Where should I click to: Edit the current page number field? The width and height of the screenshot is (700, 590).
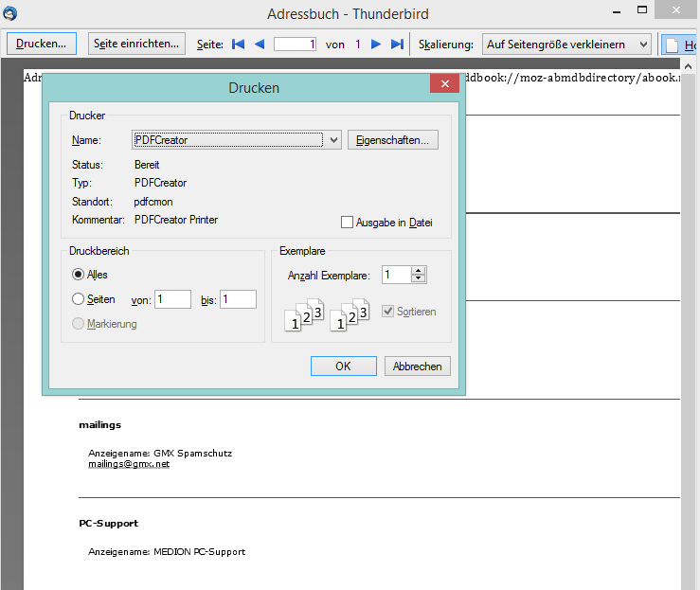pyautogui.click(x=296, y=45)
